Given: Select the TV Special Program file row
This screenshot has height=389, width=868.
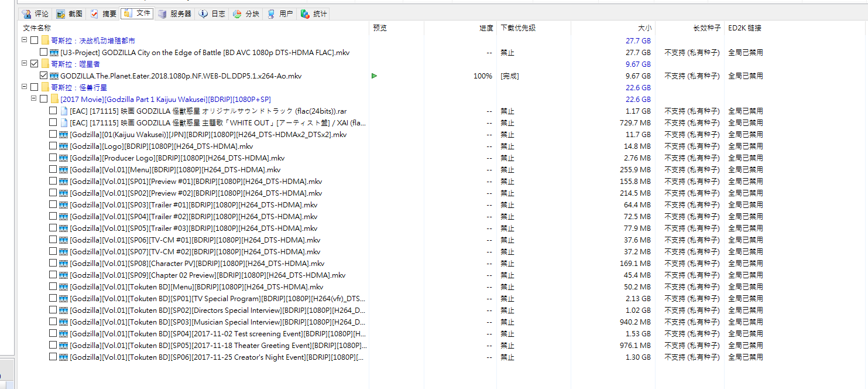Looking at the screenshot, I should click(x=217, y=299).
